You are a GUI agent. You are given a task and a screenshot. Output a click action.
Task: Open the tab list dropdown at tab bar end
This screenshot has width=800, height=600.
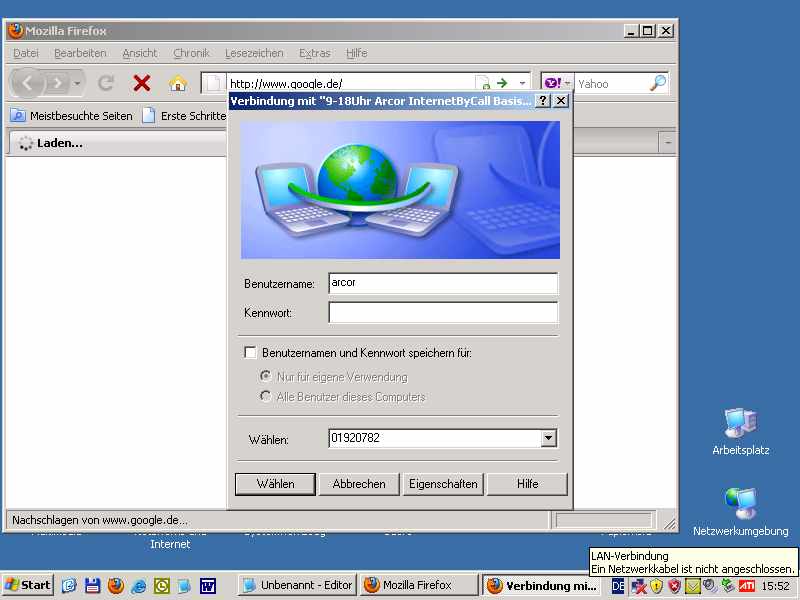point(667,143)
